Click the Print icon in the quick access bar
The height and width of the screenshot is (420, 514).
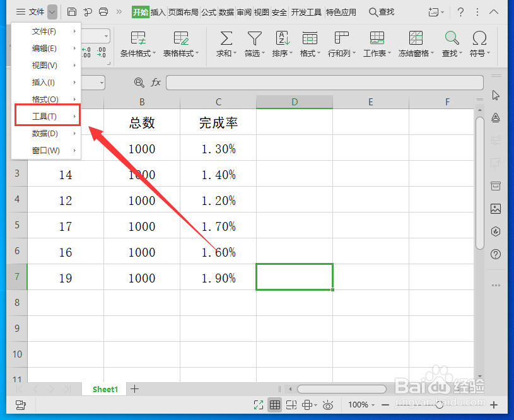pyautogui.click(x=103, y=12)
